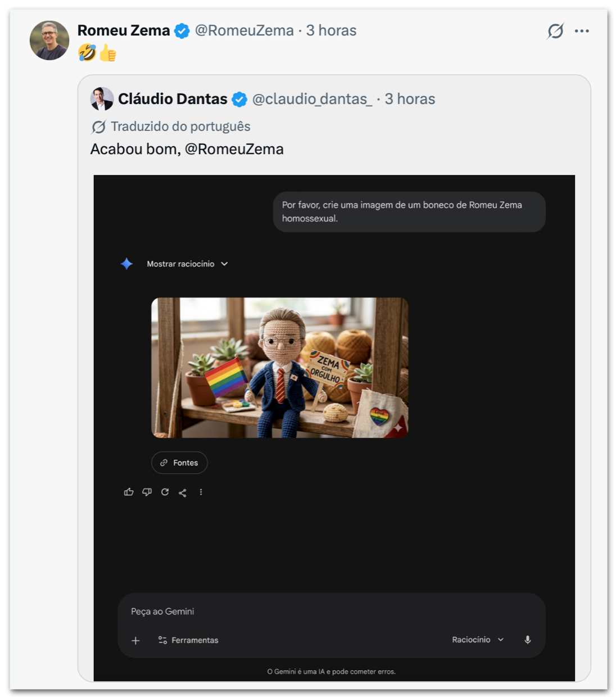Click the Fontes sources button
616x697 pixels.
179,463
